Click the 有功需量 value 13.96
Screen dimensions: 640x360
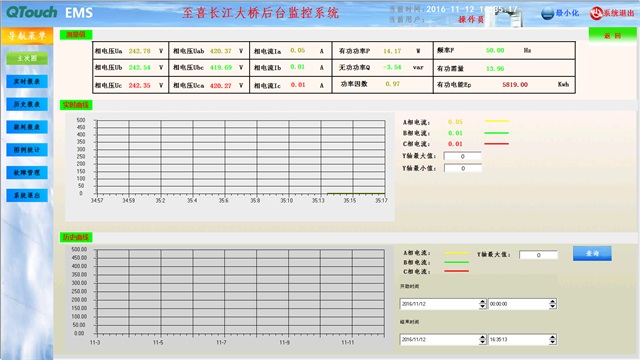pos(495,69)
